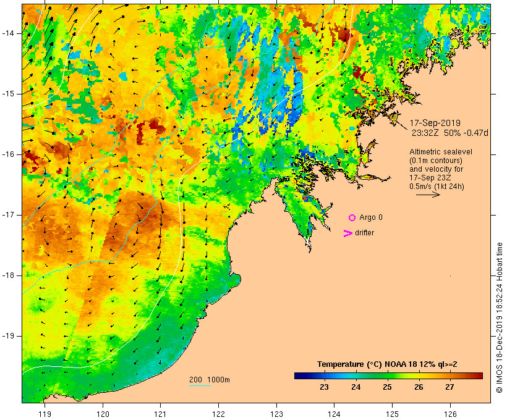Click the '-19' latitude axis label

click(8, 336)
